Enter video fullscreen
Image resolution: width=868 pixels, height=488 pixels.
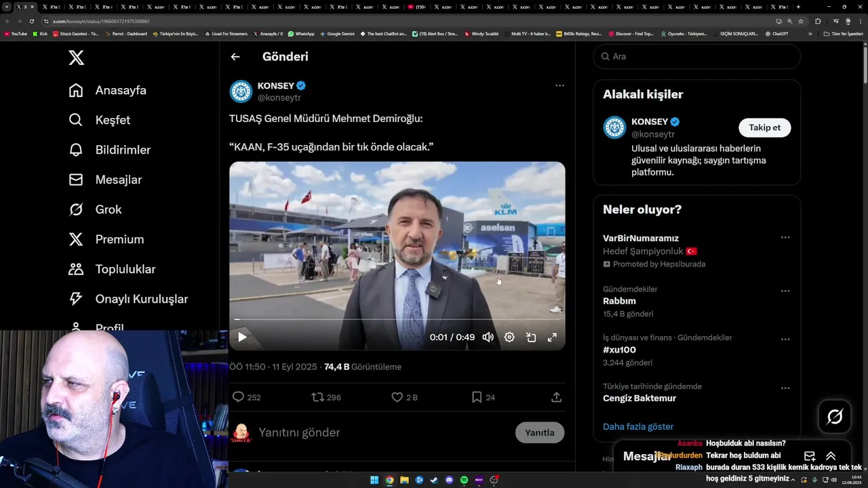point(552,337)
